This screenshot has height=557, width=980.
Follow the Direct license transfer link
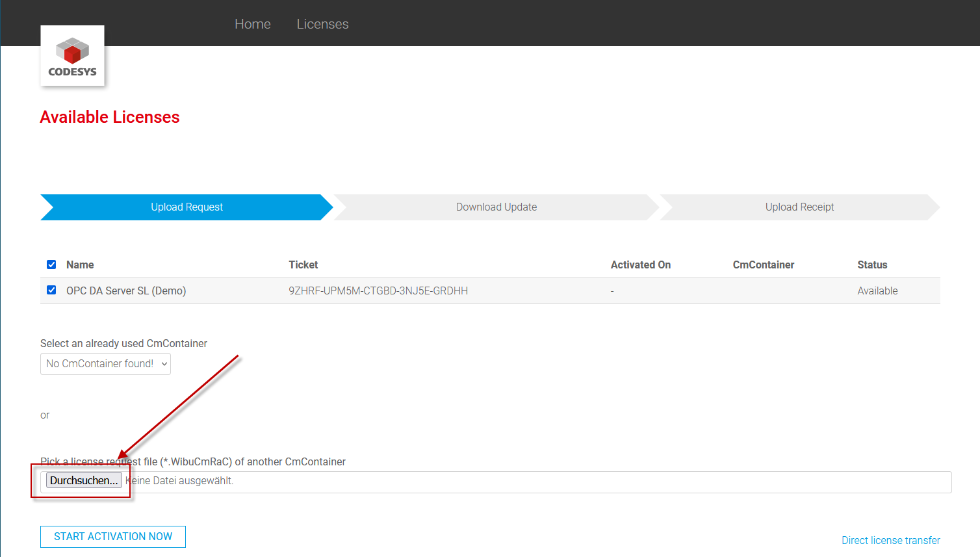[890, 540]
